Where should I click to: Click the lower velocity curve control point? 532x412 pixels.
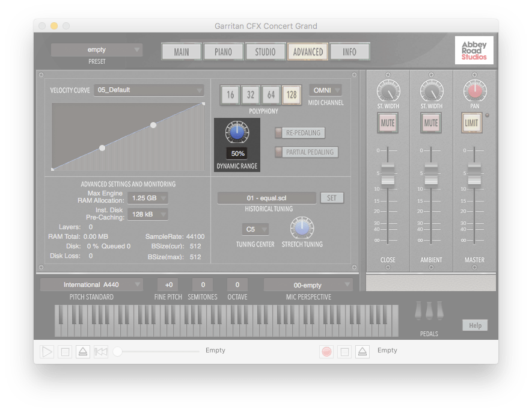pyautogui.click(x=102, y=147)
